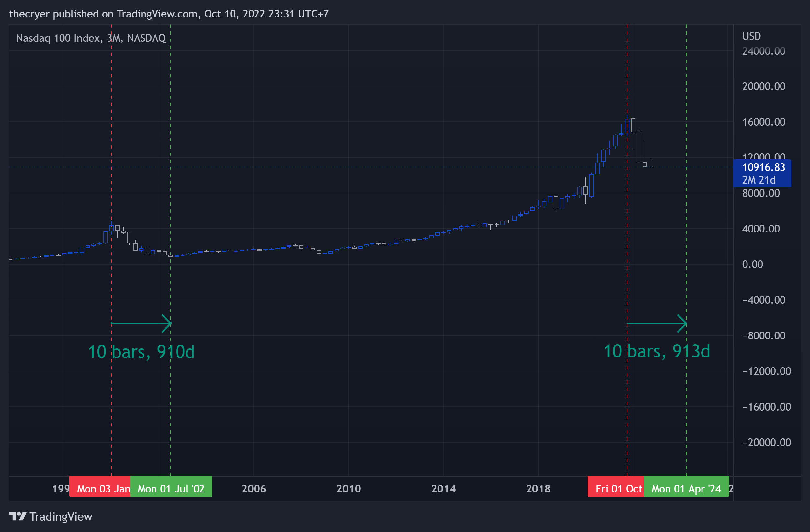Viewport: 810px width, 532px height.
Task: Click the 24000.00 price axis value
Action: pos(764,51)
